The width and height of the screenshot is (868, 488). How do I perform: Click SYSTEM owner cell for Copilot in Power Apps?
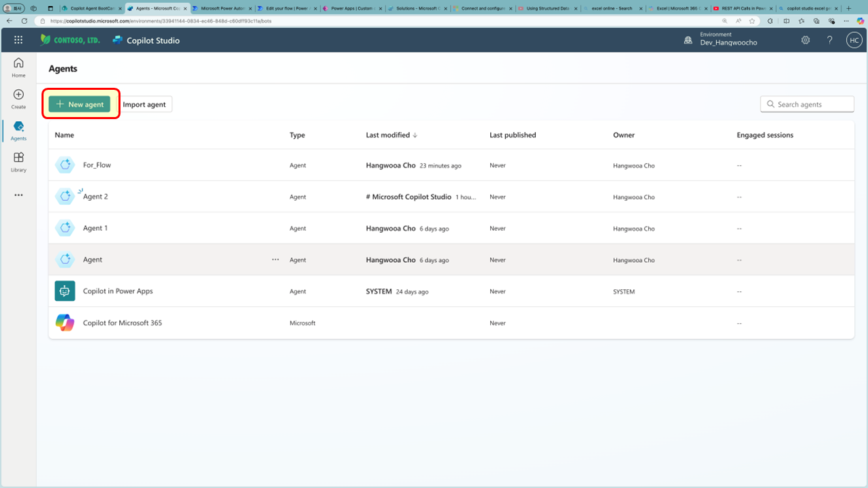[624, 291]
